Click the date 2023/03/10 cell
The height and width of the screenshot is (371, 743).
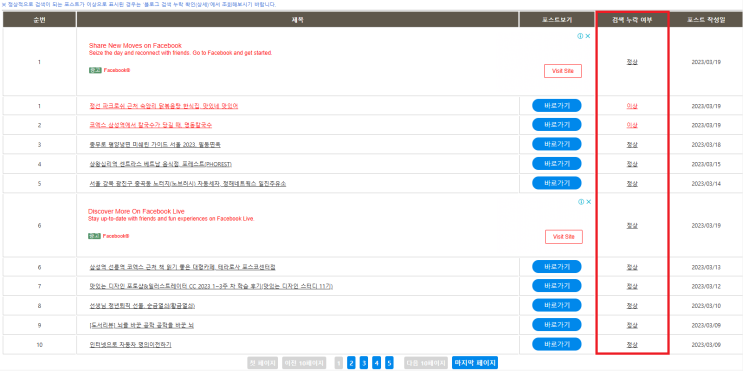pos(706,306)
